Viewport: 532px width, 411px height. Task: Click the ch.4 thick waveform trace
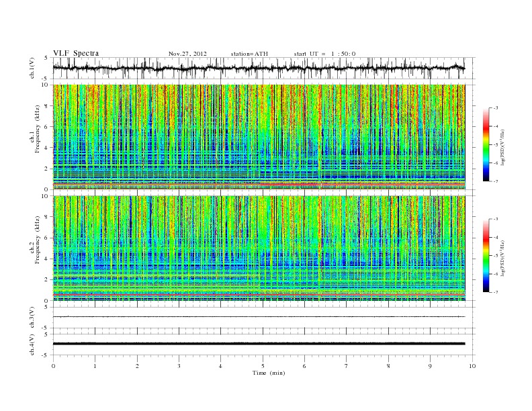(259, 344)
